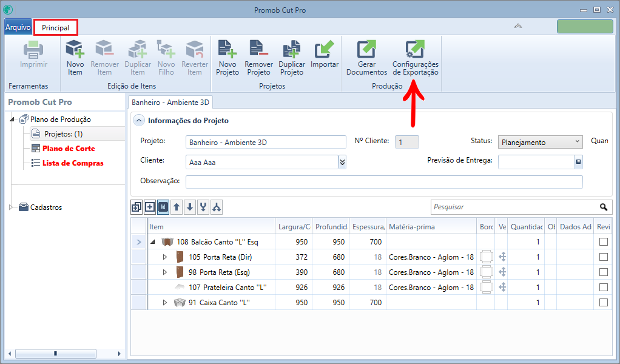Check Revi box for 108 Balcão Canto row
The image size is (620, 364).
coord(604,242)
